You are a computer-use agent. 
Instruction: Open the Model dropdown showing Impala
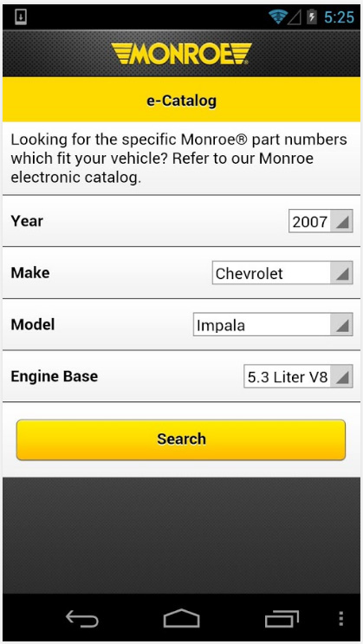(x=273, y=325)
